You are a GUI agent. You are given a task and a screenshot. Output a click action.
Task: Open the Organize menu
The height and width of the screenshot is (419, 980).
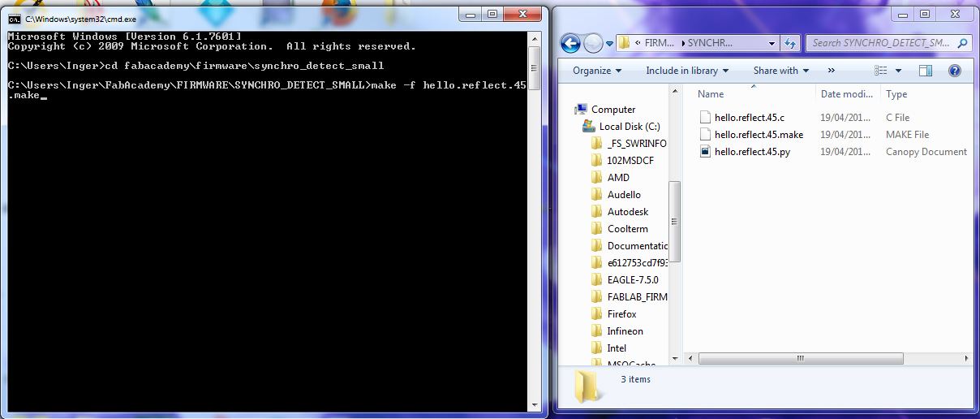(x=597, y=71)
